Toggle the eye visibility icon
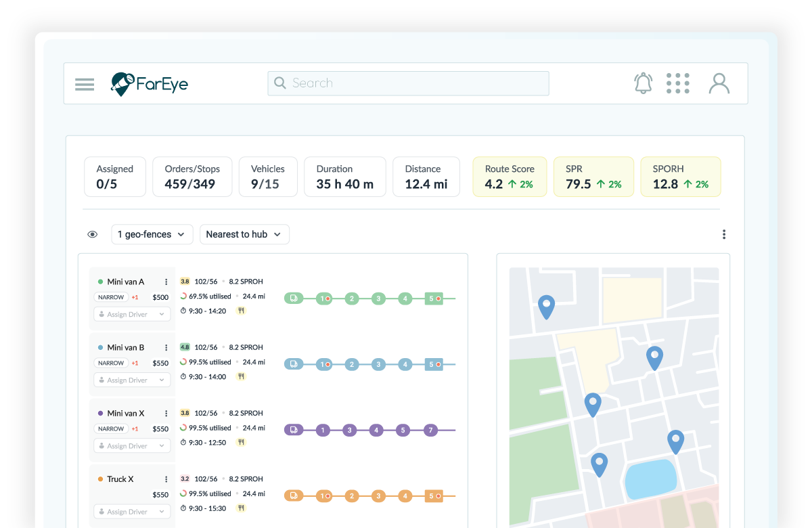The height and width of the screenshot is (528, 812). (x=93, y=234)
